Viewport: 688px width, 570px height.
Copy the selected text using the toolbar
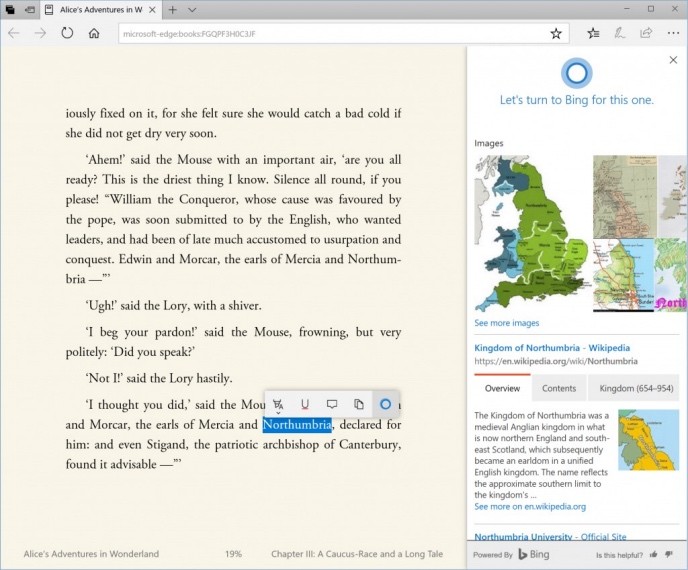pos(358,404)
